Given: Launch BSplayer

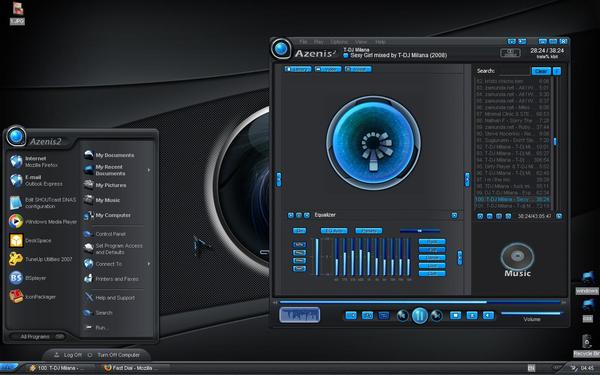Looking at the screenshot, I should click(x=29, y=278).
